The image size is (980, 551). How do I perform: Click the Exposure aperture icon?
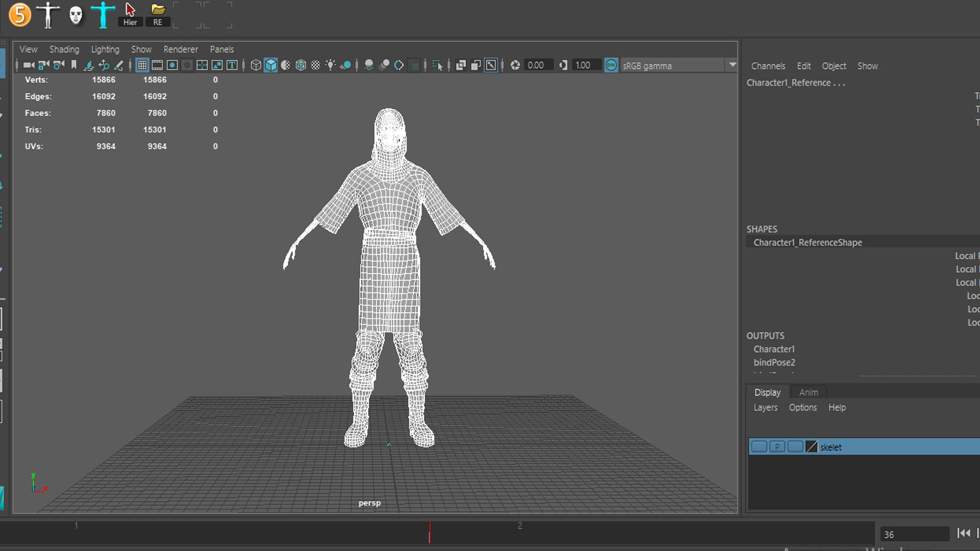516,65
